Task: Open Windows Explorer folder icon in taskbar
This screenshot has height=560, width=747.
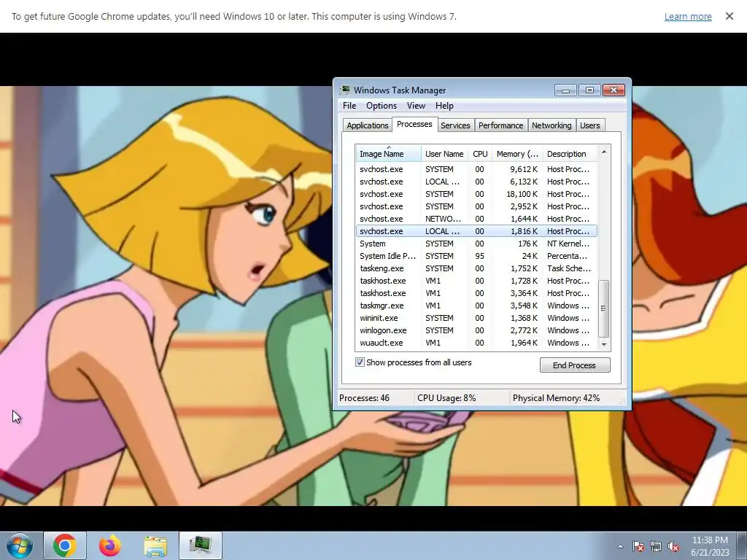Action: [x=155, y=545]
